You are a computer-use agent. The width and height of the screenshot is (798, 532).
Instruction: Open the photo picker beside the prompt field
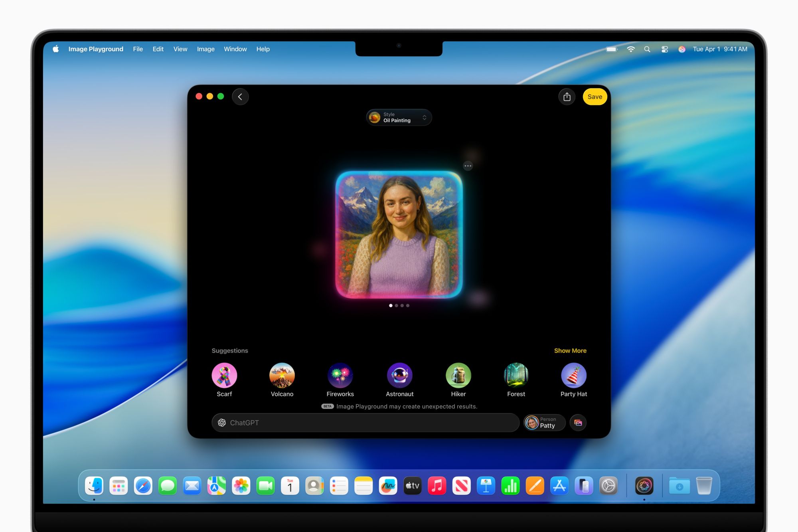[578, 423]
